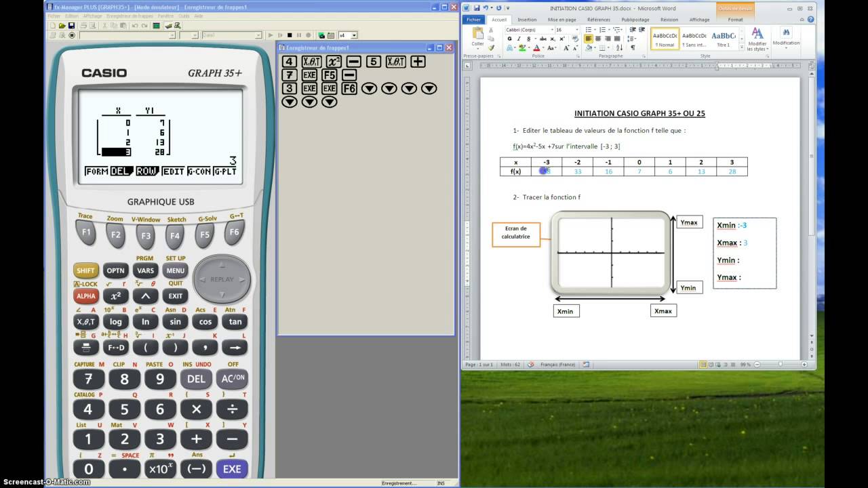
Task: Select the Titre 1 style in gallery
Action: coord(724,39)
